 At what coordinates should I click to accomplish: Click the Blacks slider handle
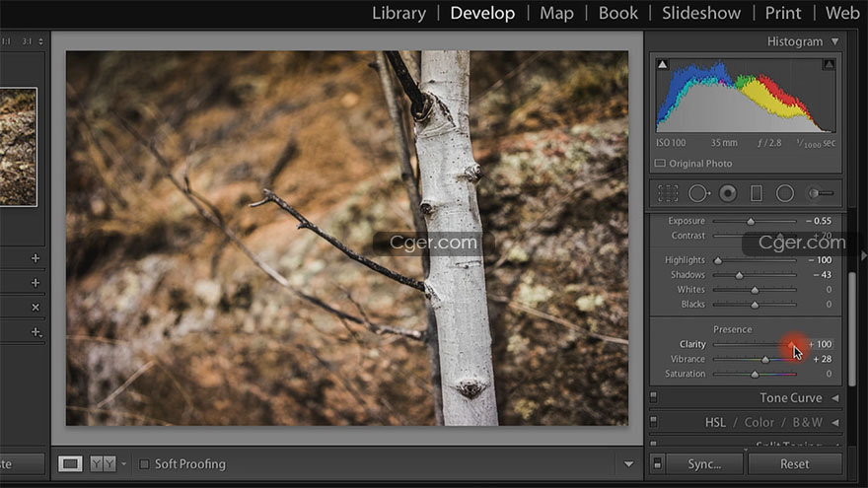pyautogui.click(x=755, y=305)
